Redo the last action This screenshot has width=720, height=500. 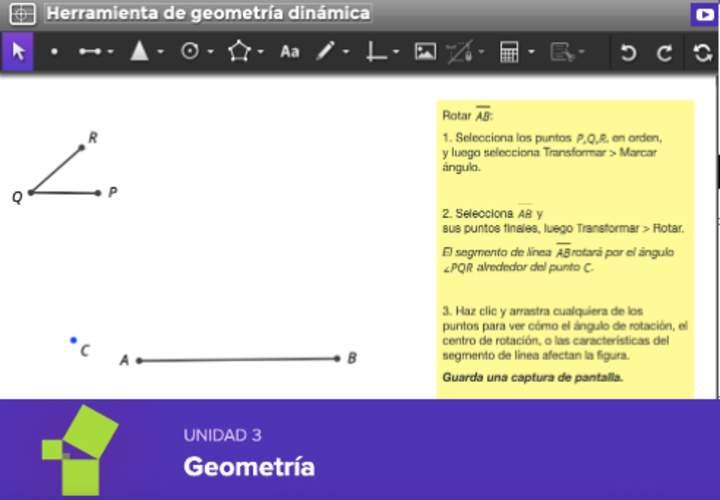664,53
